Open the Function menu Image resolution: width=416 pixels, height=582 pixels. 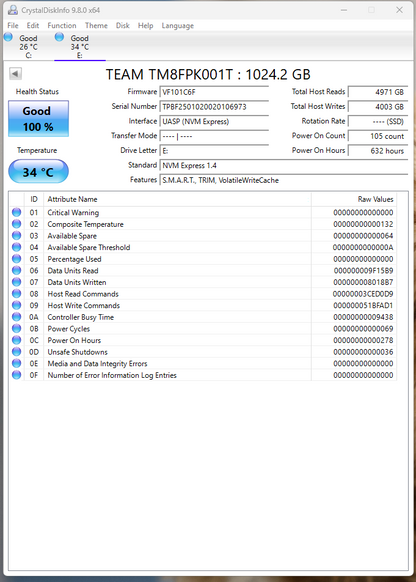(62, 26)
